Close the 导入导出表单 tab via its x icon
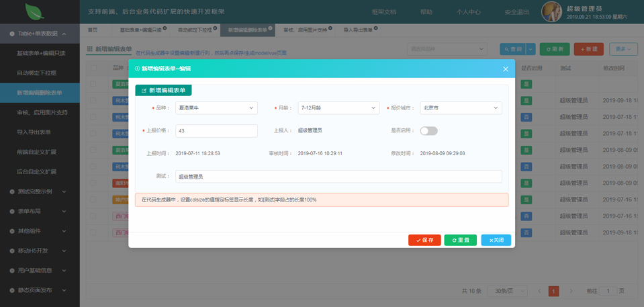Viewport: 644px width, 307px height. tap(375, 28)
